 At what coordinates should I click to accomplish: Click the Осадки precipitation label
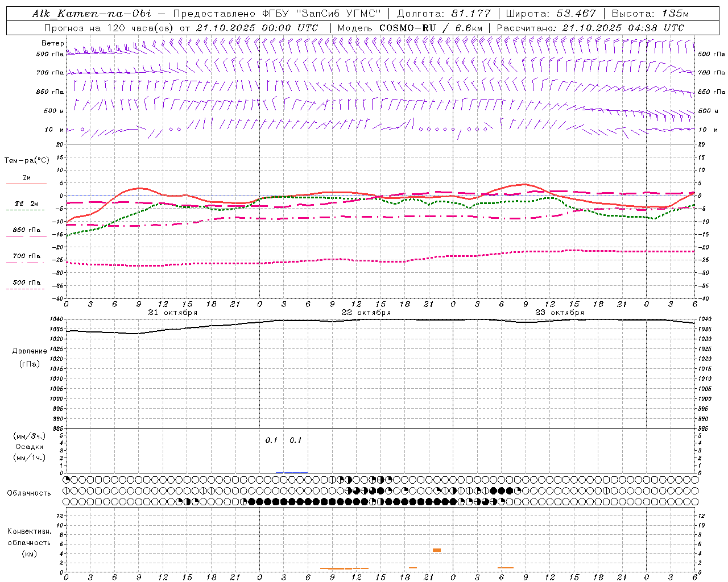29,447
